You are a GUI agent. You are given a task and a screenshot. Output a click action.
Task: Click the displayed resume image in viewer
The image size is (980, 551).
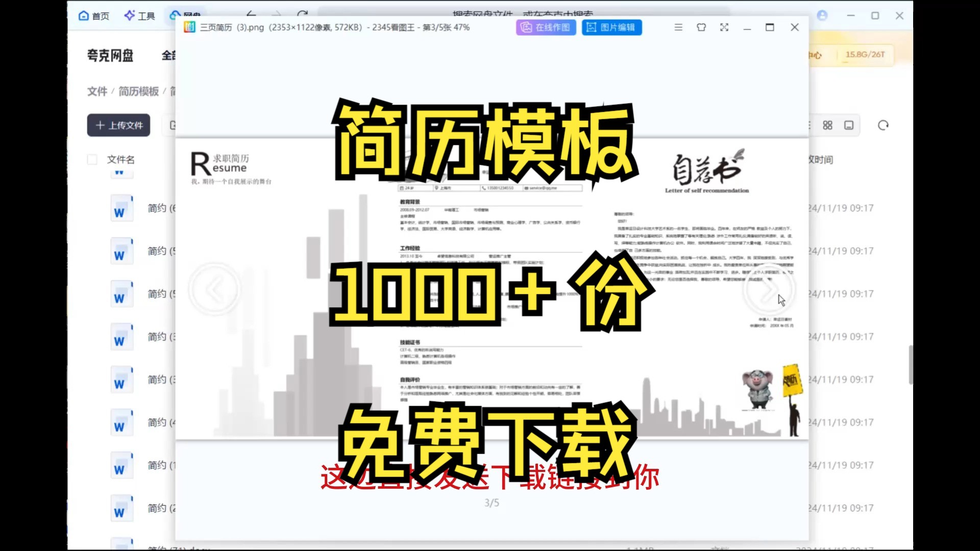(492, 288)
